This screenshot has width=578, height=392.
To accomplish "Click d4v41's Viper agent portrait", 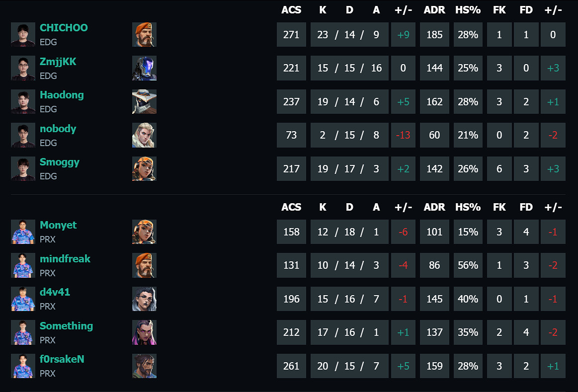I will tap(144, 299).
